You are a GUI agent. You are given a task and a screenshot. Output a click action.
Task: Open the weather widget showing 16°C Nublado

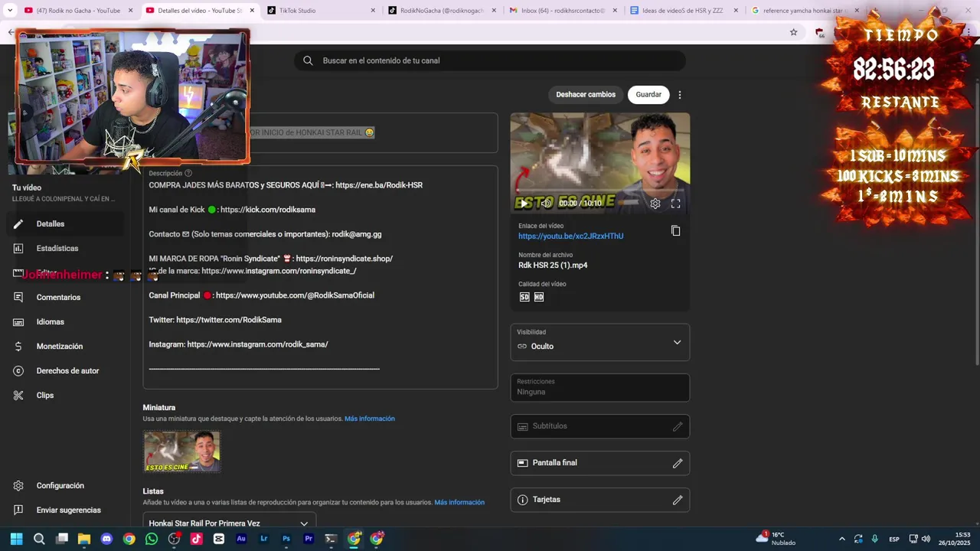[x=776, y=539]
